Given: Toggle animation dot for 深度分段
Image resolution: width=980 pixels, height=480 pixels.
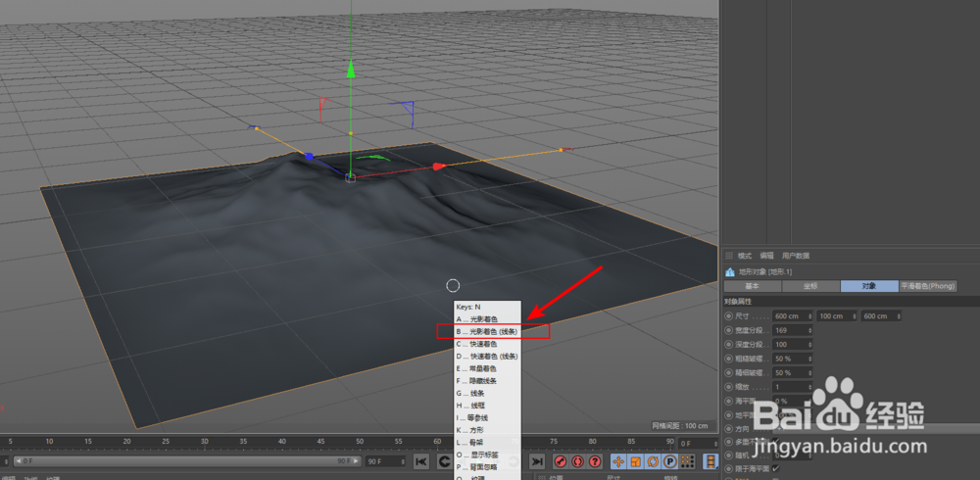Looking at the screenshot, I should click(x=728, y=345).
